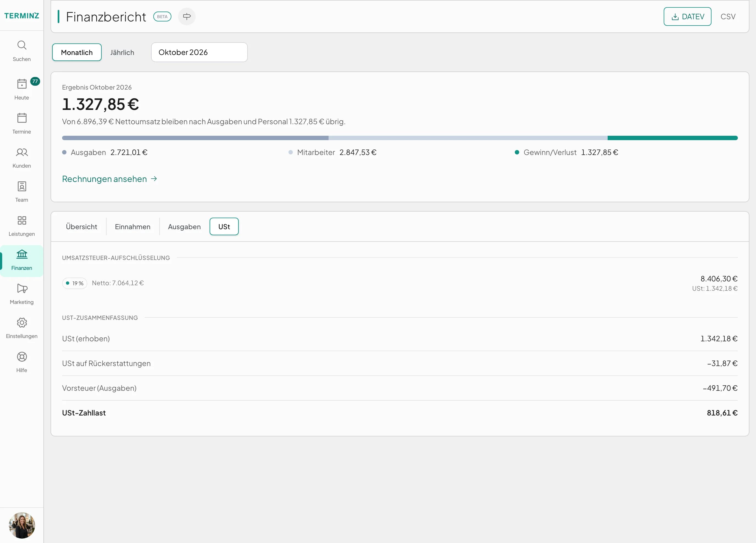Image resolution: width=756 pixels, height=543 pixels.
Task: Click the dark Ausgaben bar segment
Action: pyautogui.click(x=195, y=138)
